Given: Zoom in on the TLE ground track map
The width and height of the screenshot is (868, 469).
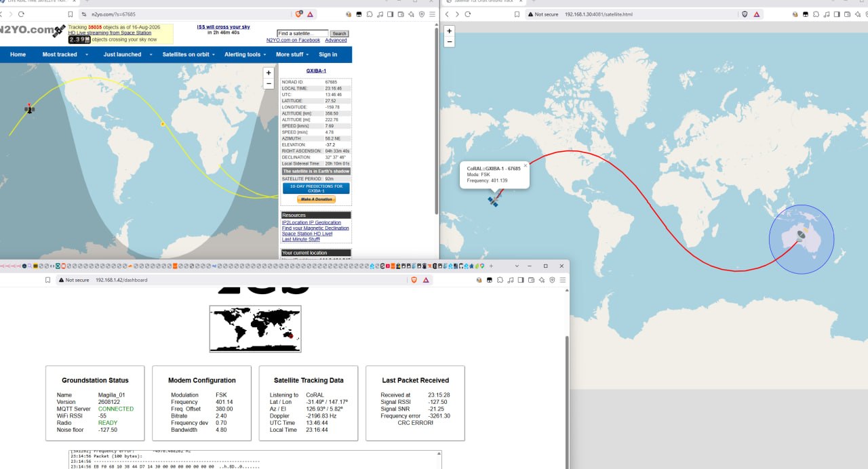Looking at the screenshot, I should point(449,30).
